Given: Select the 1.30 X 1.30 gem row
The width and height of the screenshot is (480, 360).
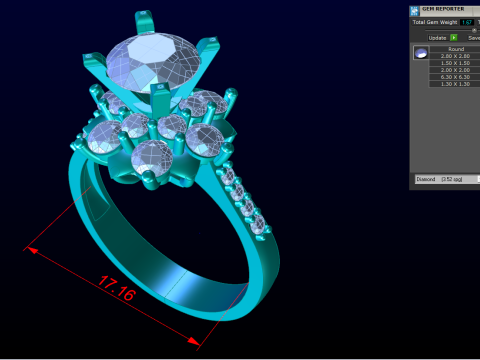Looking at the screenshot, I should tap(455, 84).
